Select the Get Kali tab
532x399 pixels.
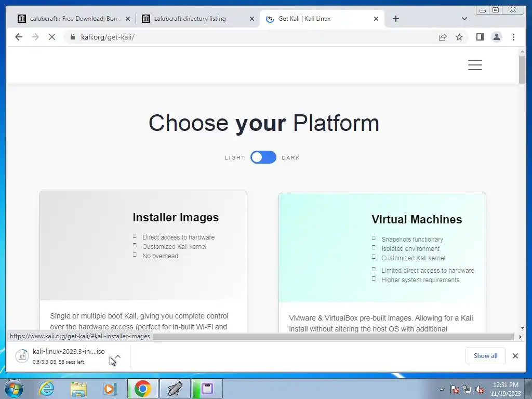322,19
